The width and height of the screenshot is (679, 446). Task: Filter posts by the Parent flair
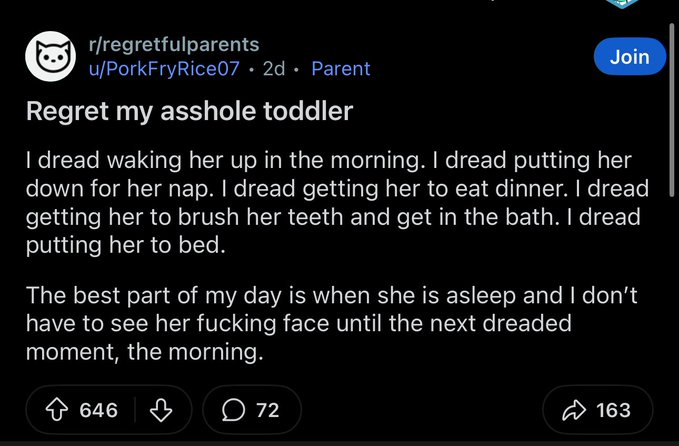(340, 69)
